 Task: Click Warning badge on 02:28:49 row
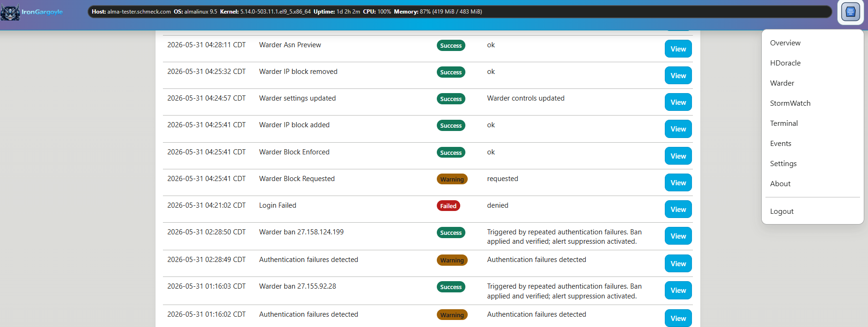point(452,260)
